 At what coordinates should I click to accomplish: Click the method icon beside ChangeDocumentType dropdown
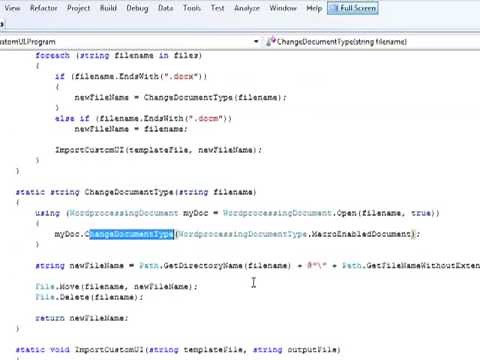click(x=270, y=42)
